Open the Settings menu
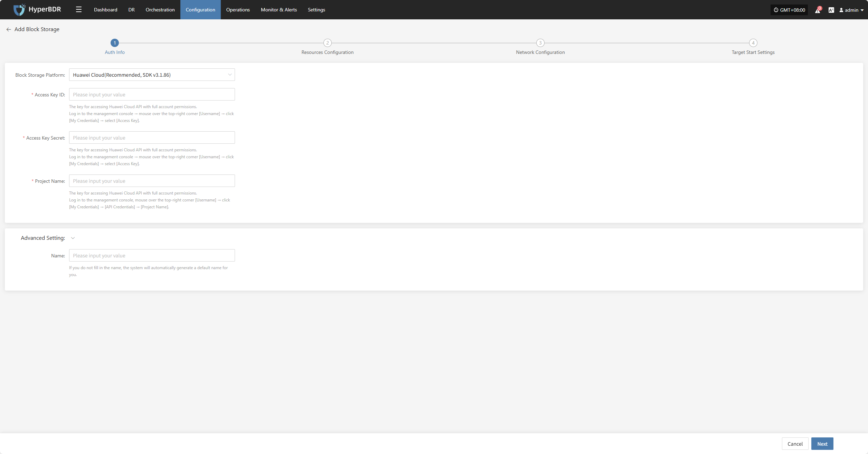 [x=316, y=10]
